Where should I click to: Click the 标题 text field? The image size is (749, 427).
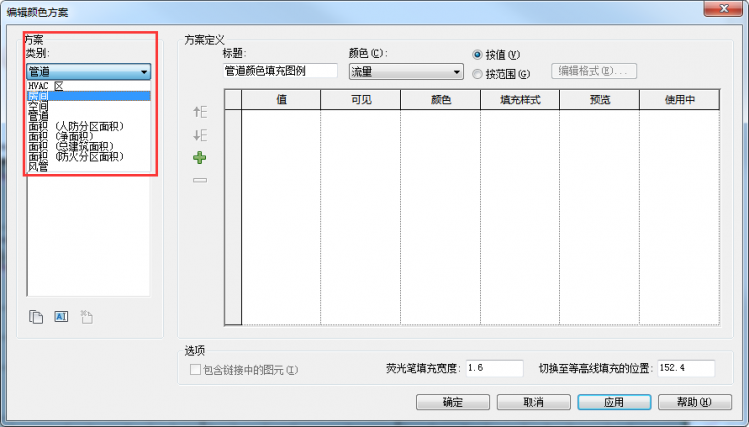tap(280, 71)
